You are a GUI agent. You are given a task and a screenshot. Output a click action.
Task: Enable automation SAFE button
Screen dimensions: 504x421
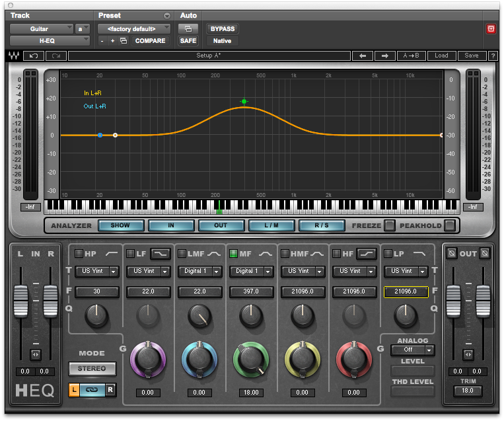188,41
